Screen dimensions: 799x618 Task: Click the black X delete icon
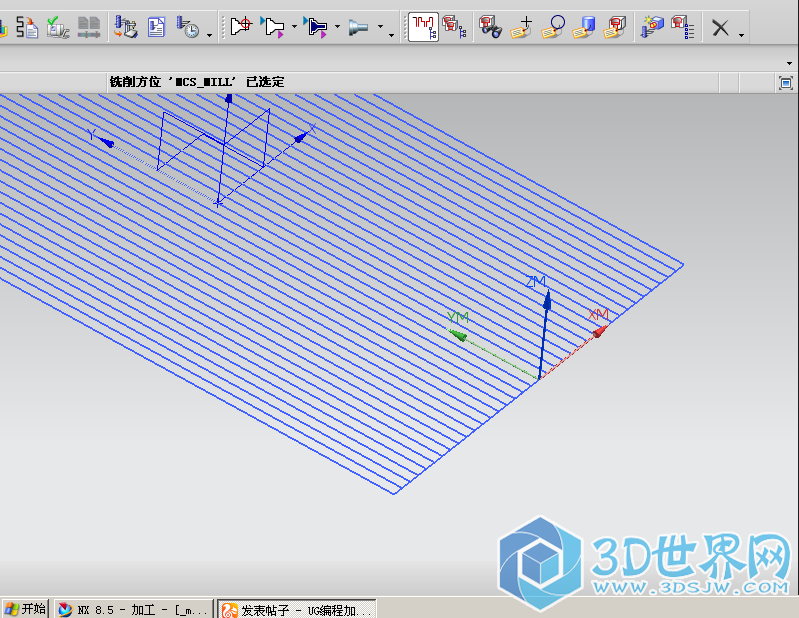pos(720,28)
